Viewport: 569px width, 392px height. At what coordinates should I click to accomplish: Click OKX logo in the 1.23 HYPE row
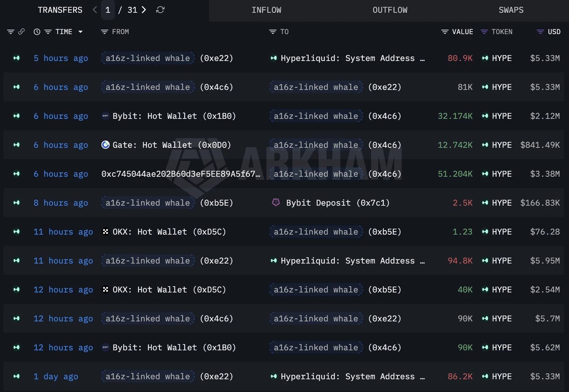pyautogui.click(x=106, y=231)
